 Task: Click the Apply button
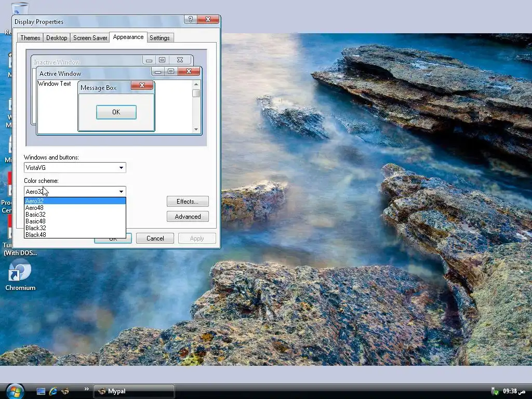[x=197, y=238]
